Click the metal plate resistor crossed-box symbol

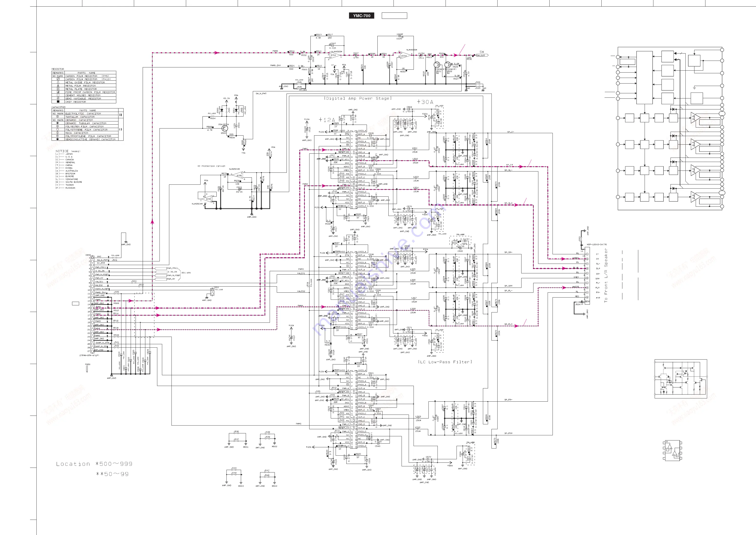click(x=58, y=89)
